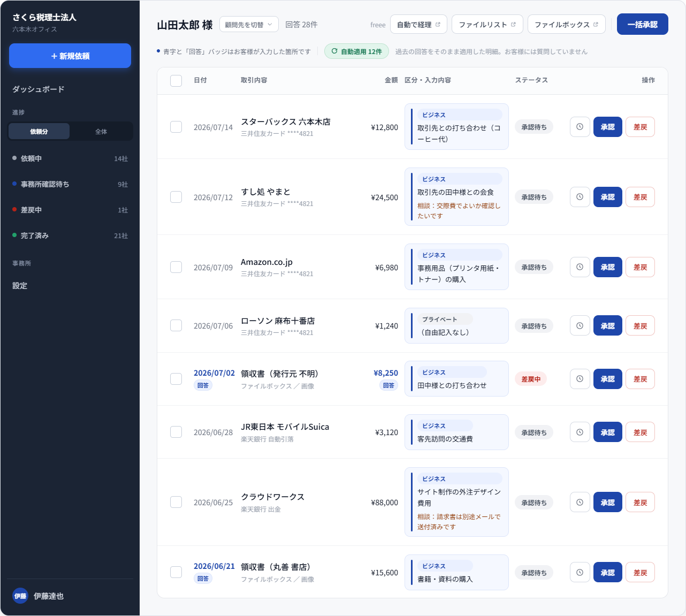
Task: Open history clock for ローソン 麻布十番店 row
Action: tap(580, 325)
